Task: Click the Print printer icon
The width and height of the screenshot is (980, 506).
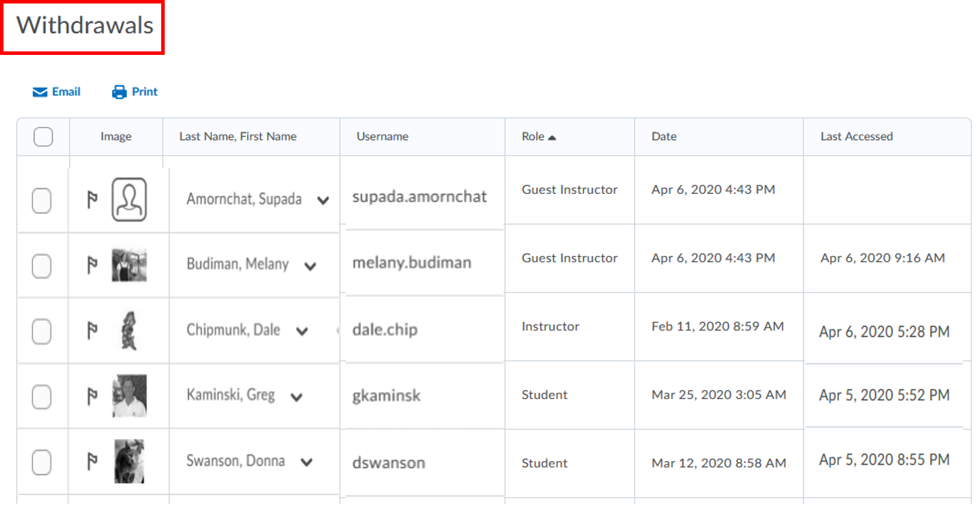Action: click(x=119, y=92)
